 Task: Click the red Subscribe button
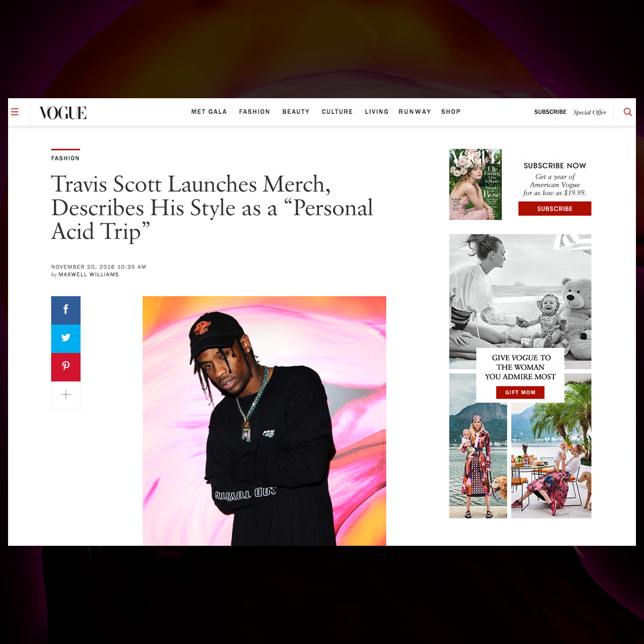pos(554,209)
